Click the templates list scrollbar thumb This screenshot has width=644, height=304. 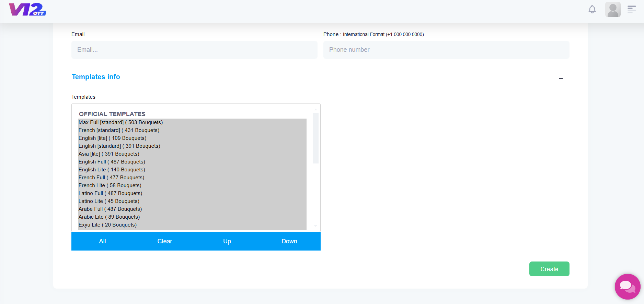[315, 138]
